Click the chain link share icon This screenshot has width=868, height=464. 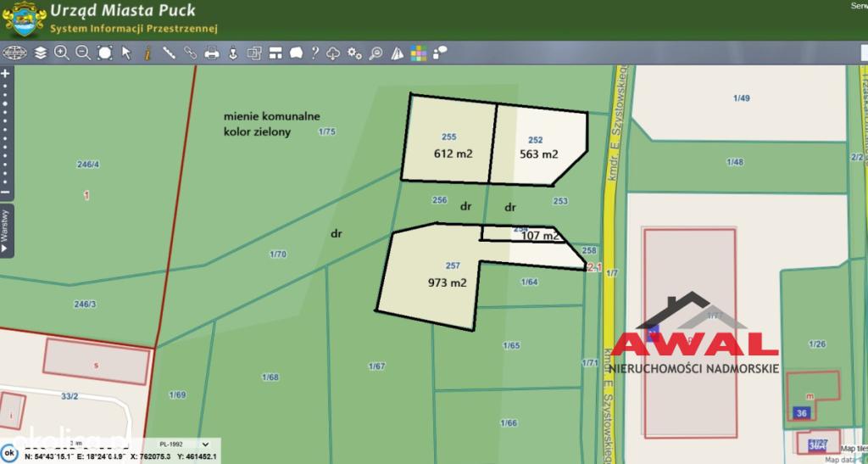(190, 53)
